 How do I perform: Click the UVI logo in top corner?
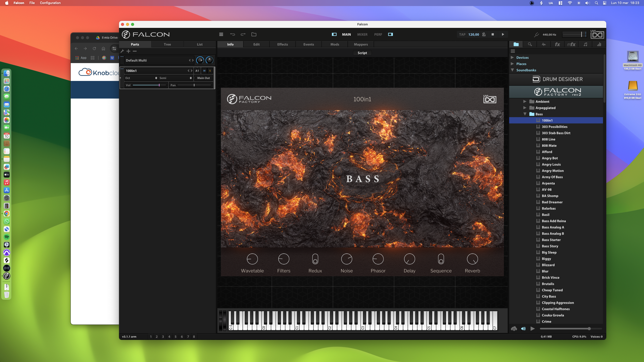[597, 34]
